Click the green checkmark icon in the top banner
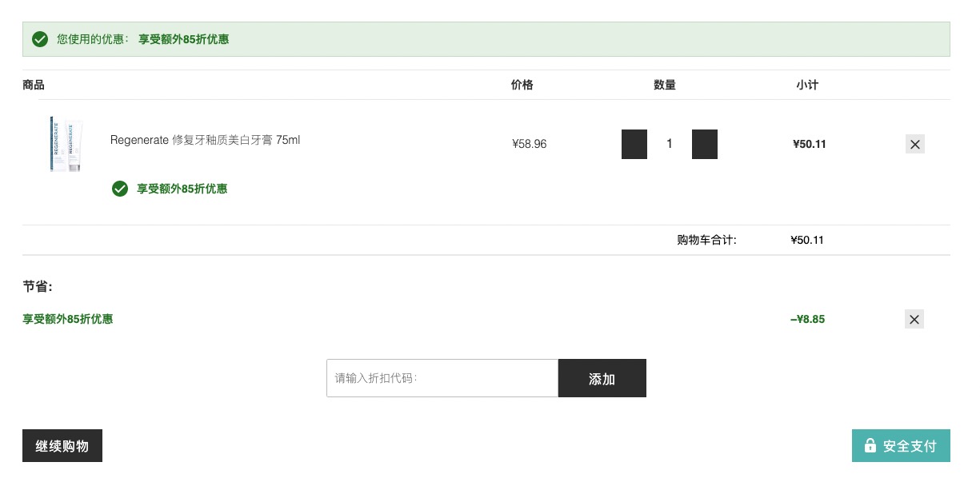The height and width of the screenshot is (490, 980). click(40, 39)
